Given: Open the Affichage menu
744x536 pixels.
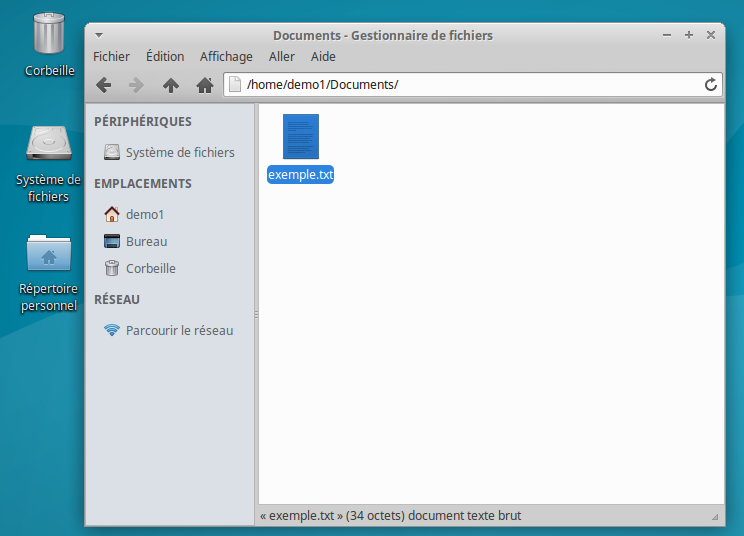Looking at the screenshot, I should click(226, 57).
